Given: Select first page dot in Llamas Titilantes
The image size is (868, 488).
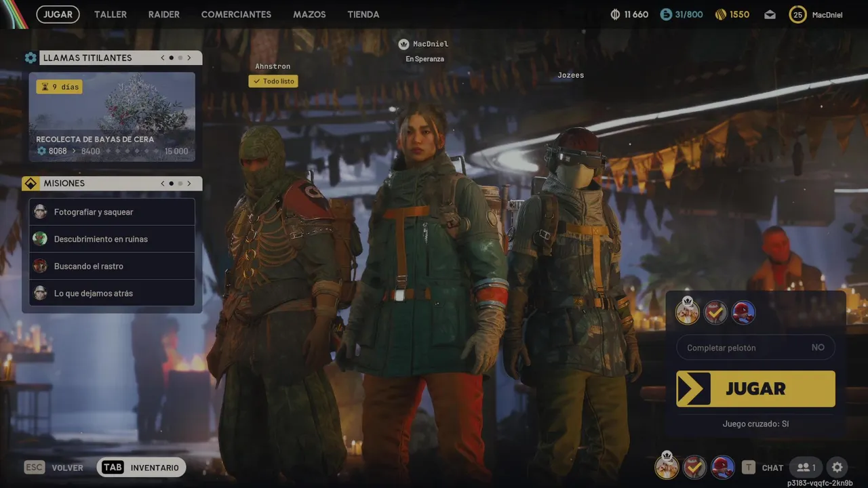Looking at the screenshot, I should click(x=172, y=58).
